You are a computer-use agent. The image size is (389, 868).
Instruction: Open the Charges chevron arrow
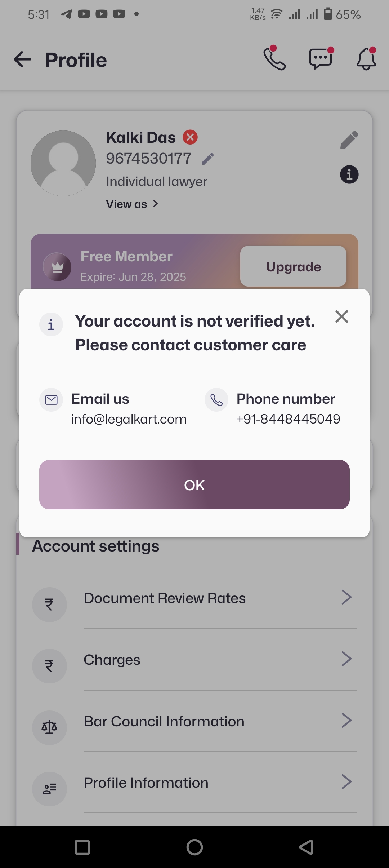pos(346,659)
